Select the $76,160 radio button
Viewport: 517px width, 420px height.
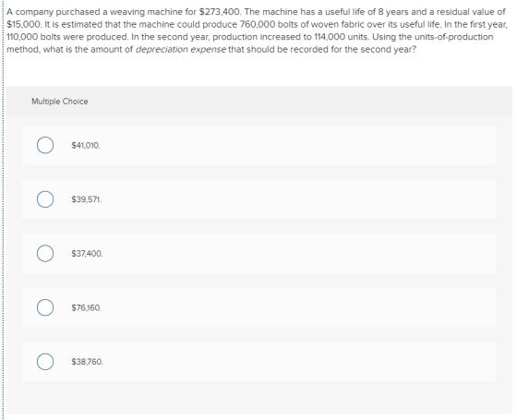point(45,307)
